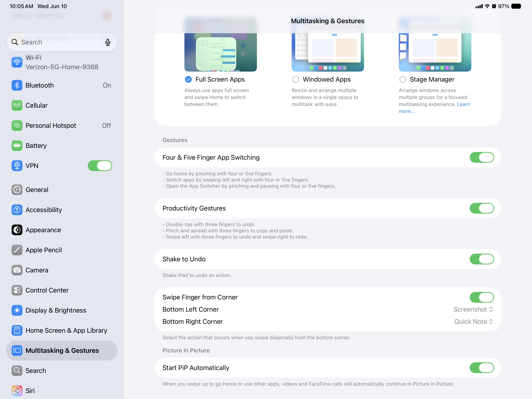Turn off Shake to Undo
The image size is (532, 399).
click(x=482, y=259)
